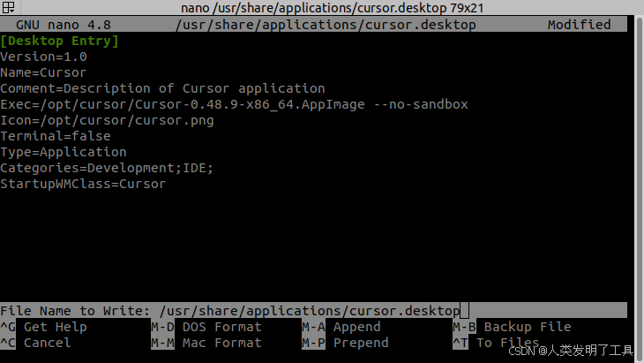Toggle the M-P Prepend option
Image resolution: width=644 pixels, height=363 pixels.
[x=345, y=343]
